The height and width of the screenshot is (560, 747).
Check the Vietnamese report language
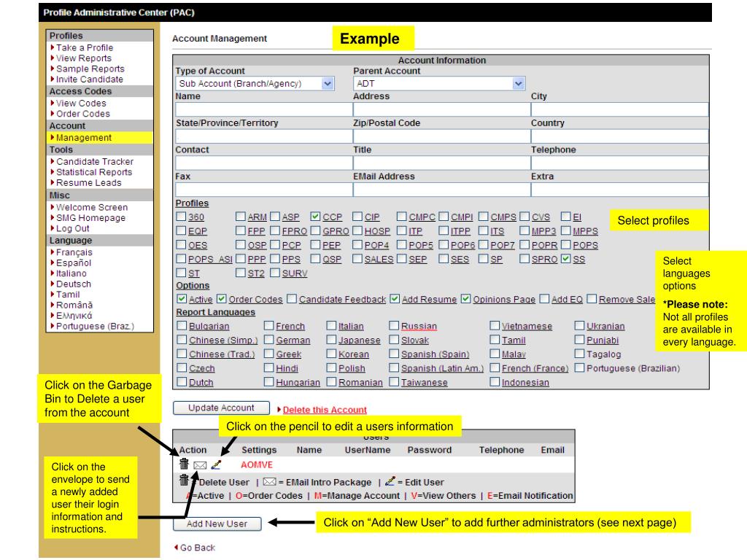pyautogui.click(x=495, y=325)
